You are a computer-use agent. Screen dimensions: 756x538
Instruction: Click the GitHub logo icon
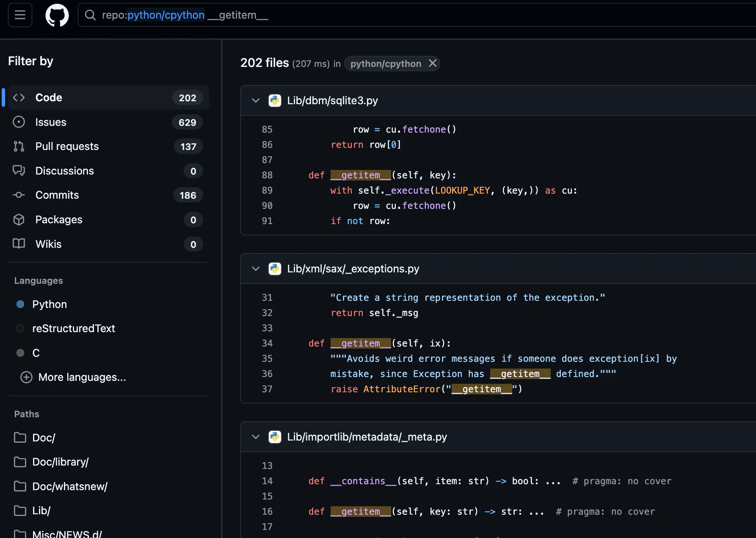pos(57,15)
